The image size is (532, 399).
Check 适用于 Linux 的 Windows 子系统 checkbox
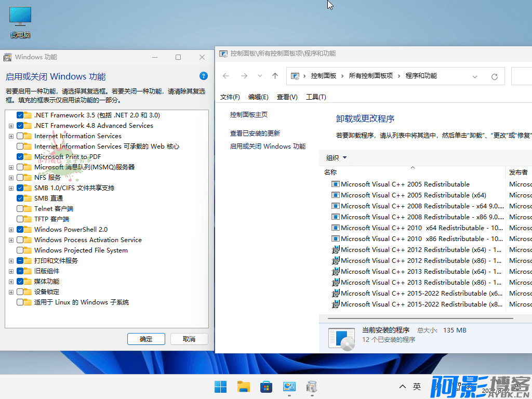tap(20, 302)
